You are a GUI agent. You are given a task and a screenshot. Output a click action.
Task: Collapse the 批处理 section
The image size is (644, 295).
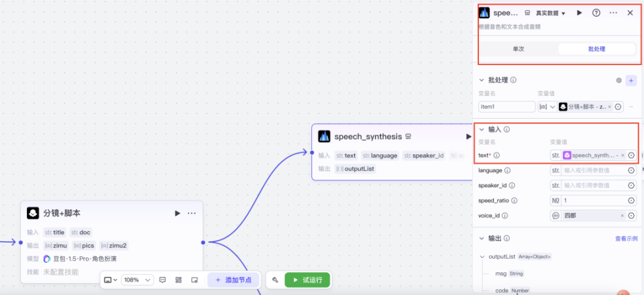(x=482, y=80)
